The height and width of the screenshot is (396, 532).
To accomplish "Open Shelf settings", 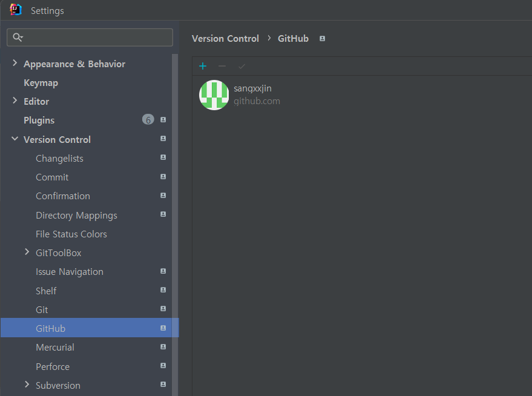I will pos(46,291).
